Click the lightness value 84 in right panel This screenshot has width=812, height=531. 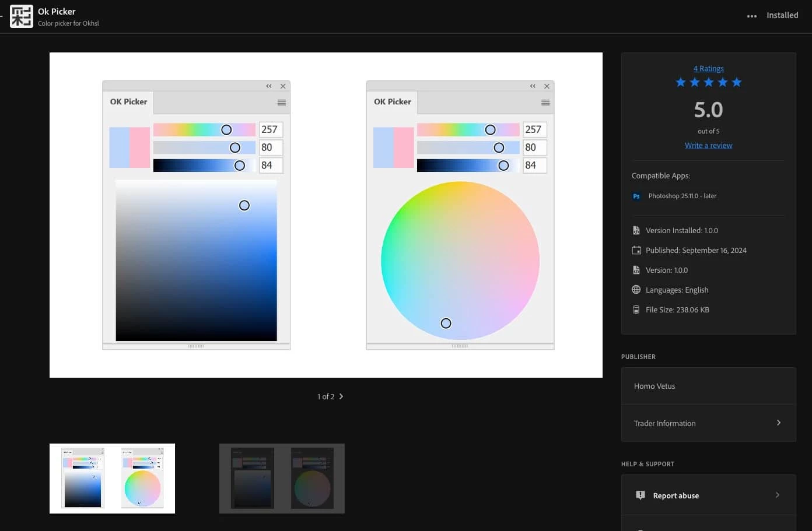click(534, 166)
